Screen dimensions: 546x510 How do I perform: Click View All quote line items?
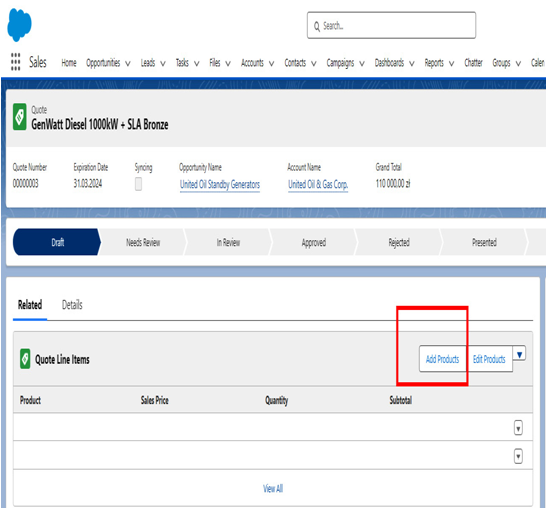[x=273, y=489]
